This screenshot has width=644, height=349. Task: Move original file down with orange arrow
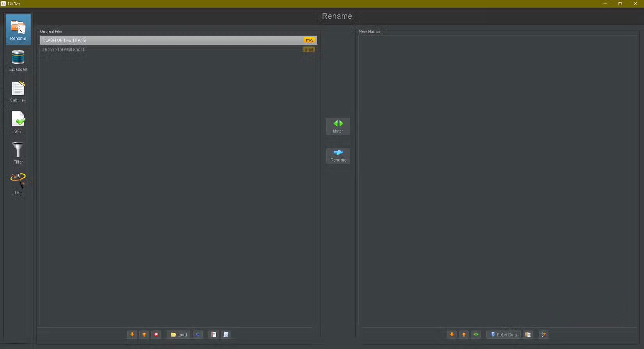pos(132,335)
